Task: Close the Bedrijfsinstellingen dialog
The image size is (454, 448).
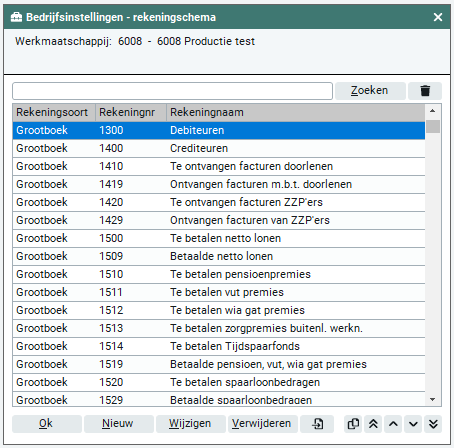Action: pyautogui.click(x=438, y=17)
